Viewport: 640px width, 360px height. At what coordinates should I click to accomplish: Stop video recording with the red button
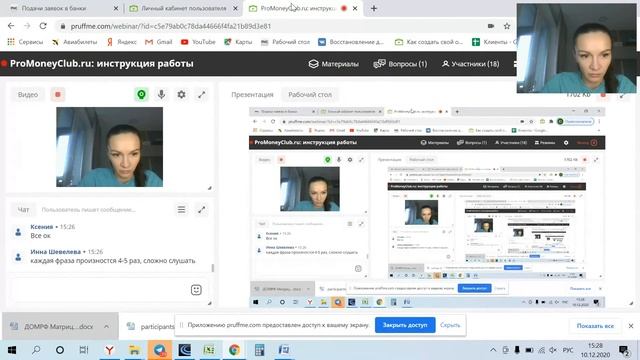pos(58,95)
